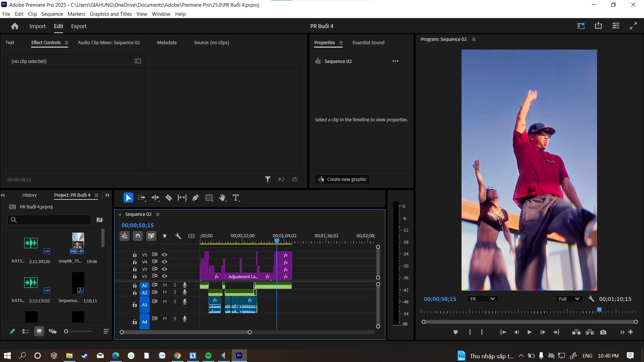Image resolution: width=644 pixels, height=362 pixels.
Task: Hide V2 track output eye
Action: pos(164,276)
